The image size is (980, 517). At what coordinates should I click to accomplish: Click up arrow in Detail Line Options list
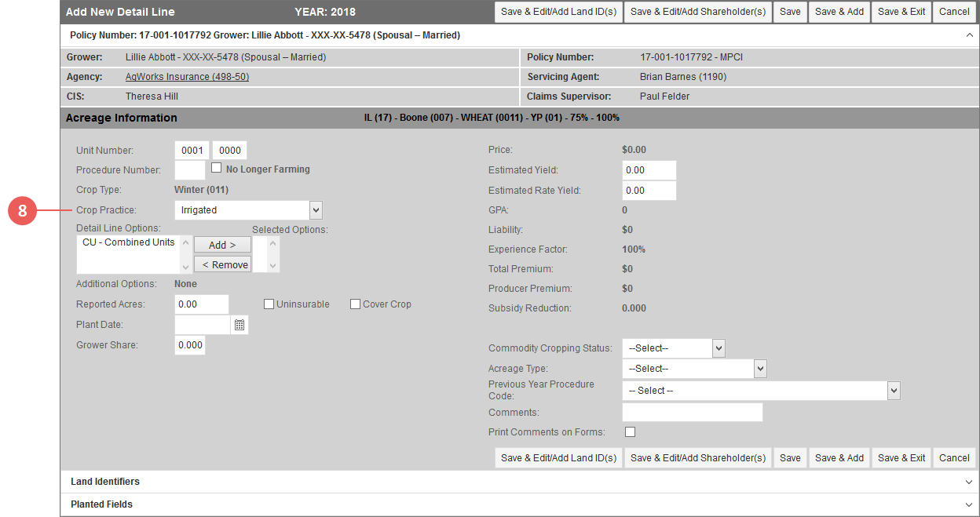point(186,243)
